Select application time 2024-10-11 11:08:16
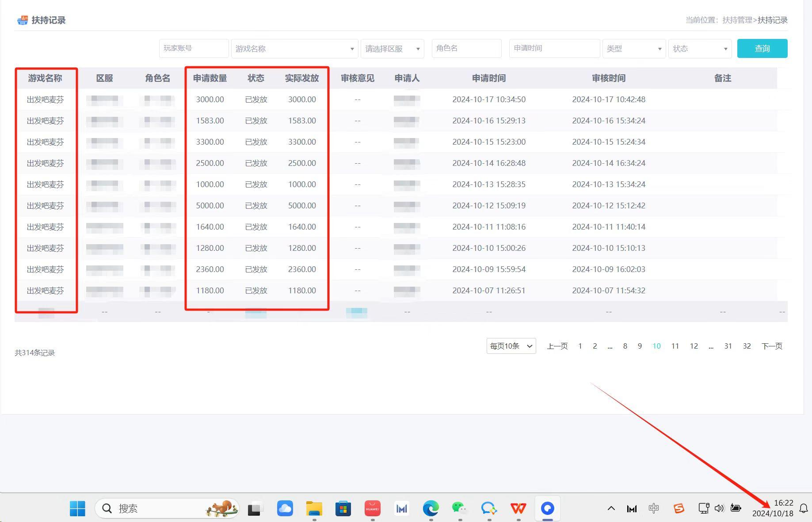The height and width of the screenshot is (522, 812). (489, 227)
